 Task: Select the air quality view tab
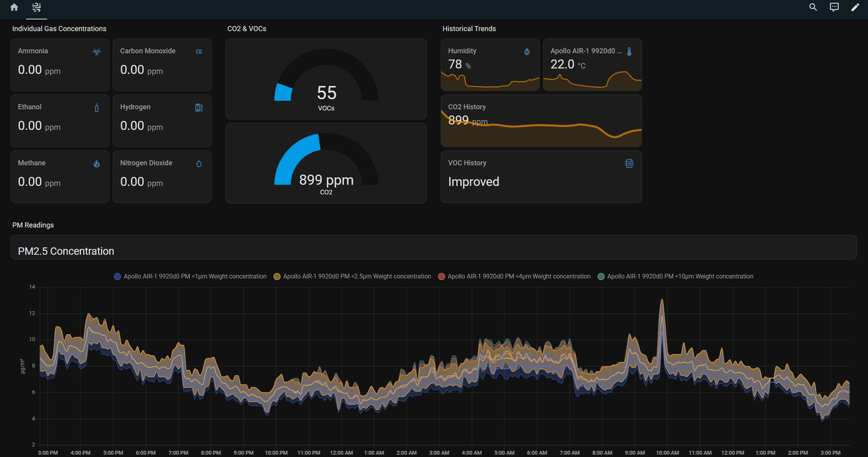37,7
